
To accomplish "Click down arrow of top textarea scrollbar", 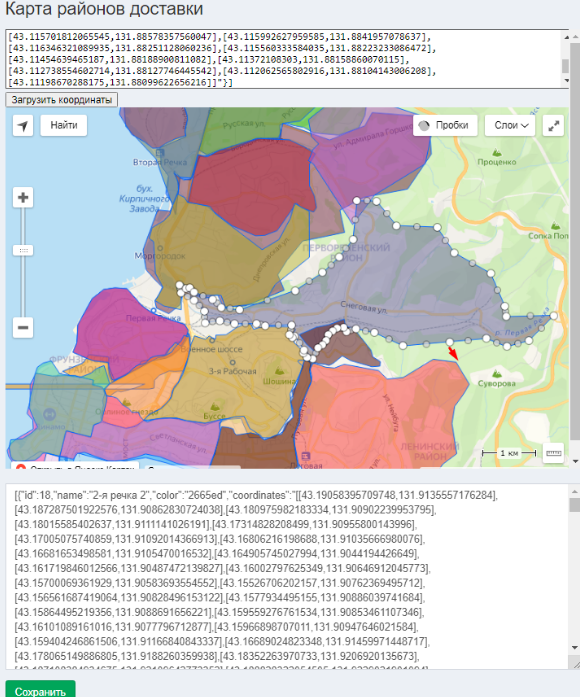I will tap(566, 80).
